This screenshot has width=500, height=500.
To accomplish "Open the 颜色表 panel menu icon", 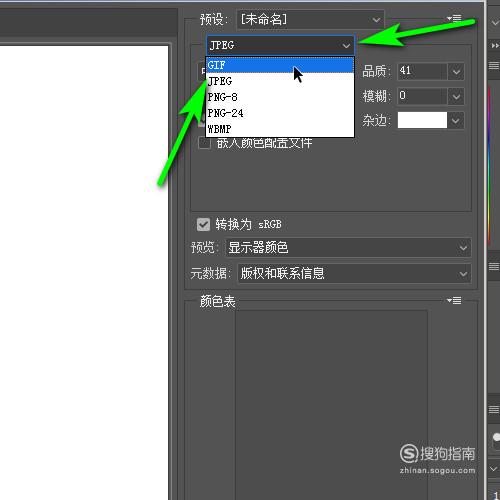I will 454,300.
